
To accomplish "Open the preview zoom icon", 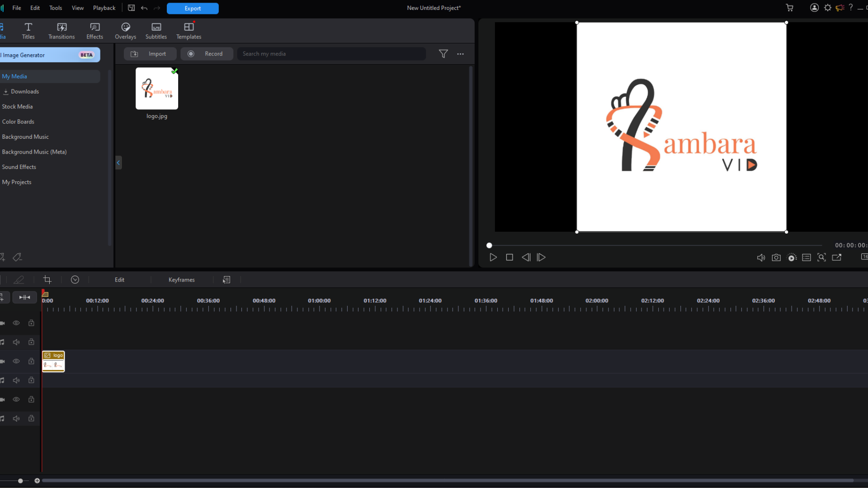I will pyautogui.click(x=821, y=258).
